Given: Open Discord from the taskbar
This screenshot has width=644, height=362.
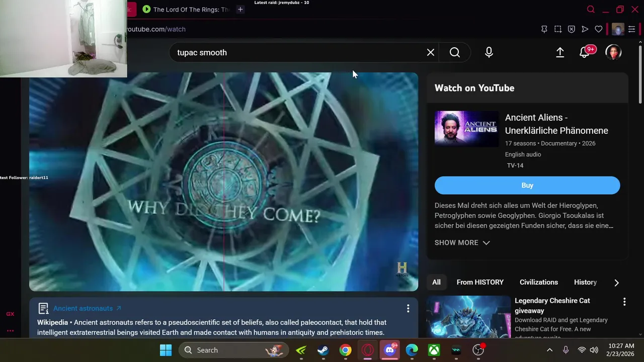Looking at the screenshot, I should 390,350.
